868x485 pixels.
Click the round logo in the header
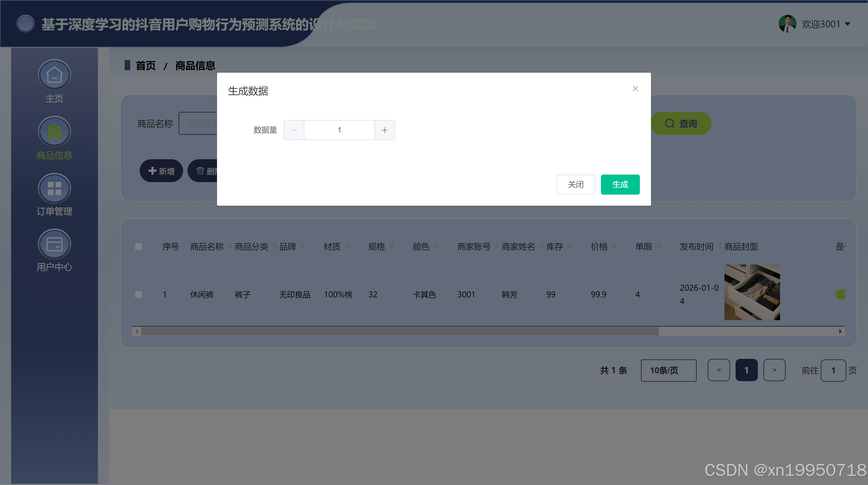tap(26, 24)
